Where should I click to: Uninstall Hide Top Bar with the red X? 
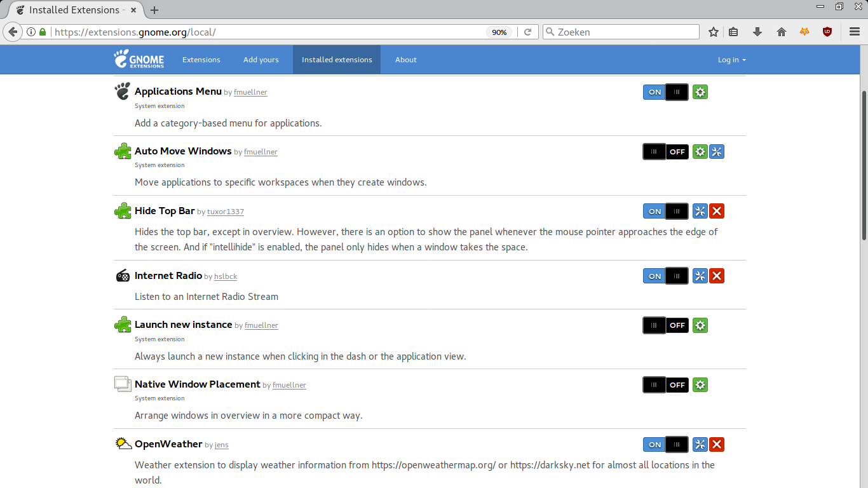tap(716, 212)
